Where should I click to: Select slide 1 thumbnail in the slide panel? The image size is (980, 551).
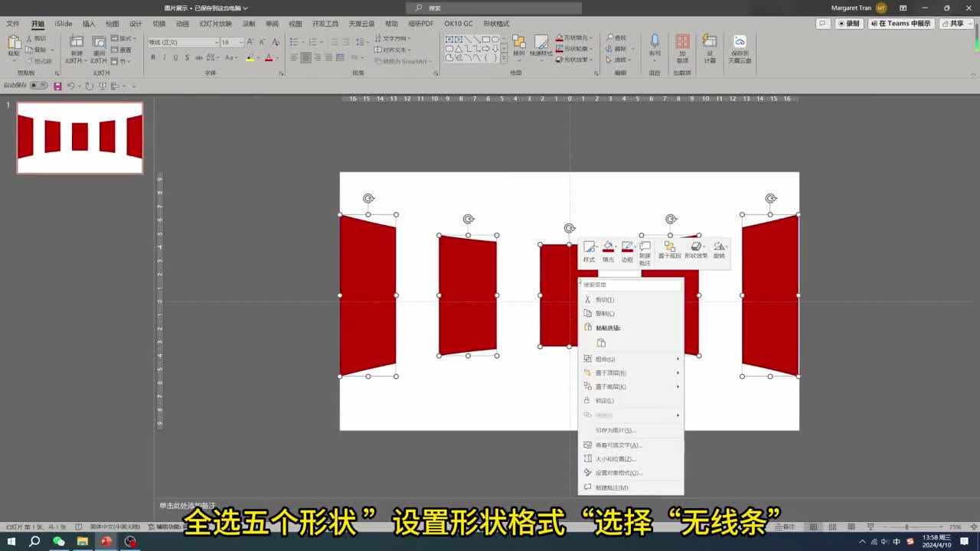(x=80, y=138)
